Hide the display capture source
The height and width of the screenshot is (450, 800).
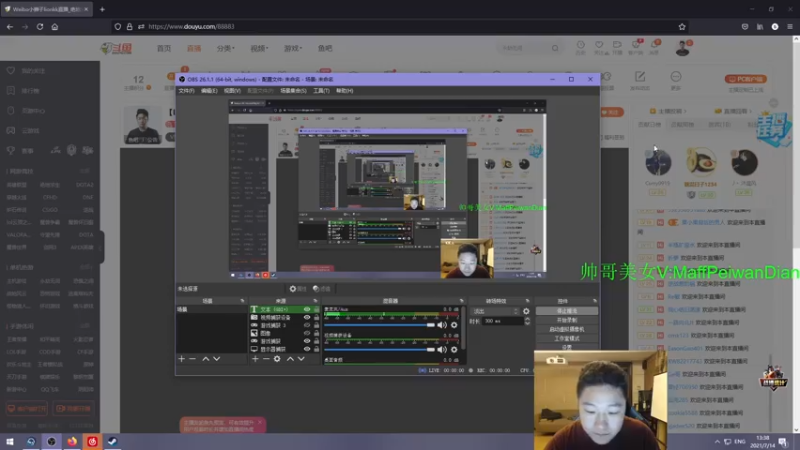click(x=307, y=349)
